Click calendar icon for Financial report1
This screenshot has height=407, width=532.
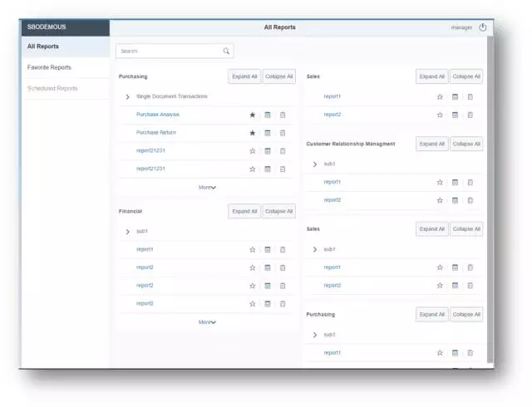(268, 249)
